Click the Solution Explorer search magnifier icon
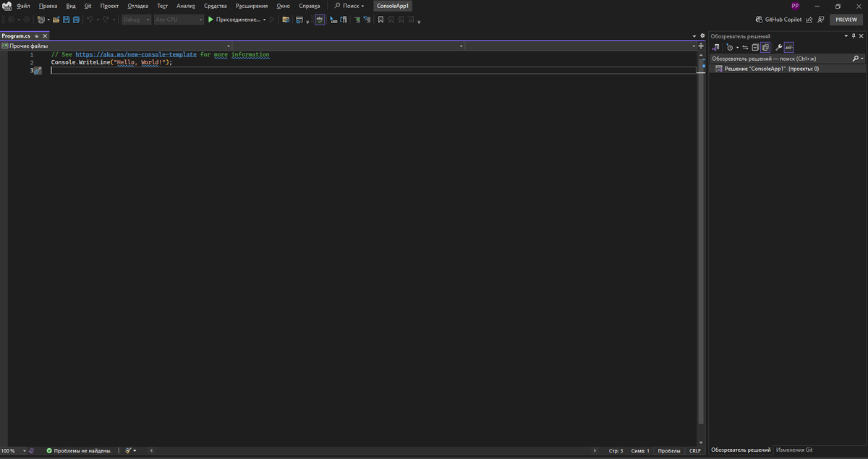This screenshot has width=868, height=459. pos(855,59)
